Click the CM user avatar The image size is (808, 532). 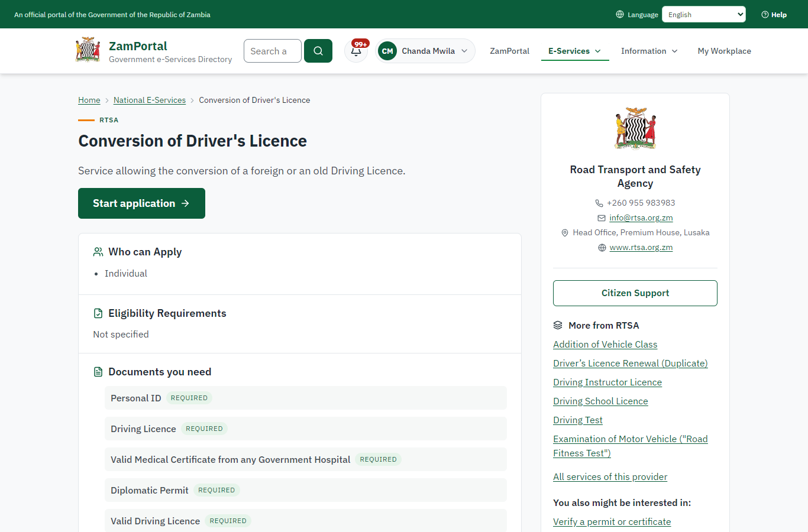[x=387, y=51]
